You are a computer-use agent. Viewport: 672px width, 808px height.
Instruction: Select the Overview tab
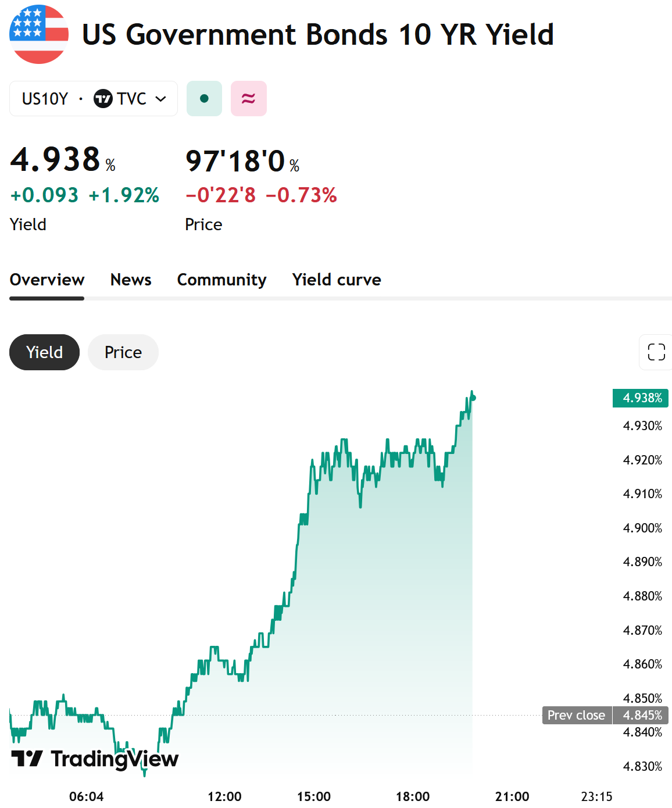[47, 280]
